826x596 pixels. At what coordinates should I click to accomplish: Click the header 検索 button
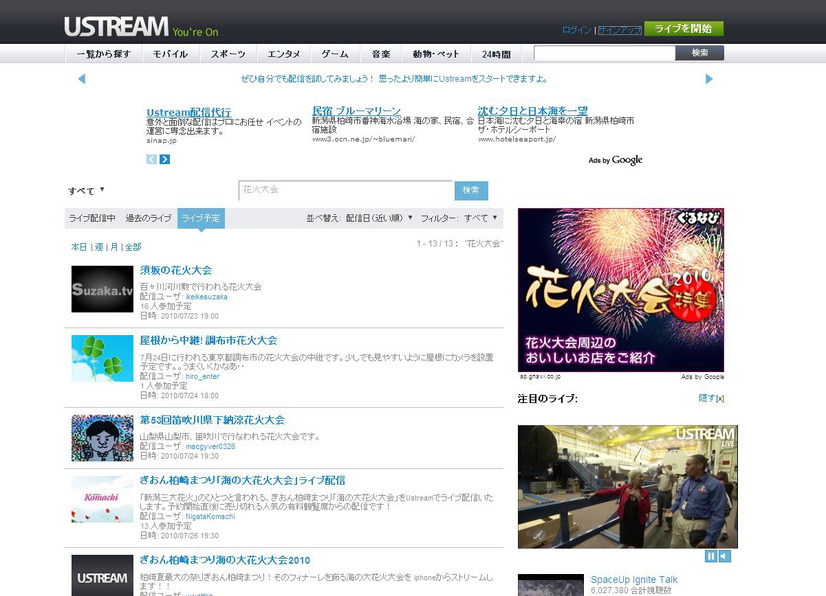(700, 53)
